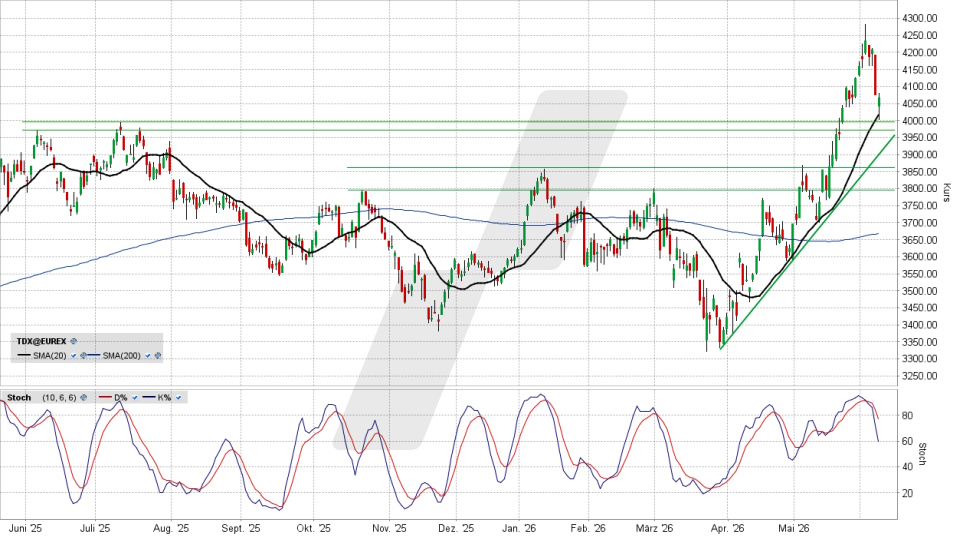
Task: Toggle the K% line checkbox
Action: click(x=178, y=397)
